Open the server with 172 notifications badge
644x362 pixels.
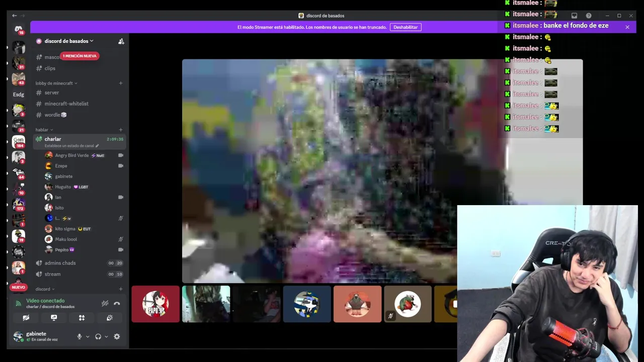[x=19, y=204]
